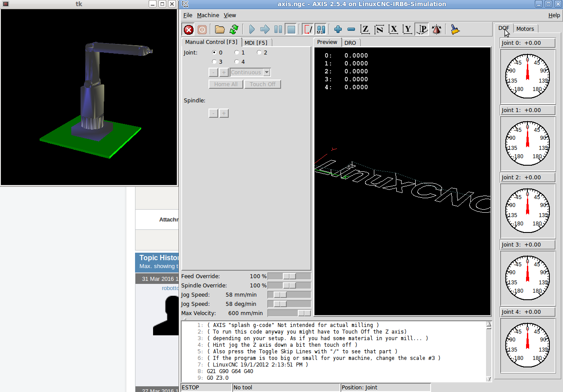Click the Joint 2 angle gauge

(x=527, y=211)
